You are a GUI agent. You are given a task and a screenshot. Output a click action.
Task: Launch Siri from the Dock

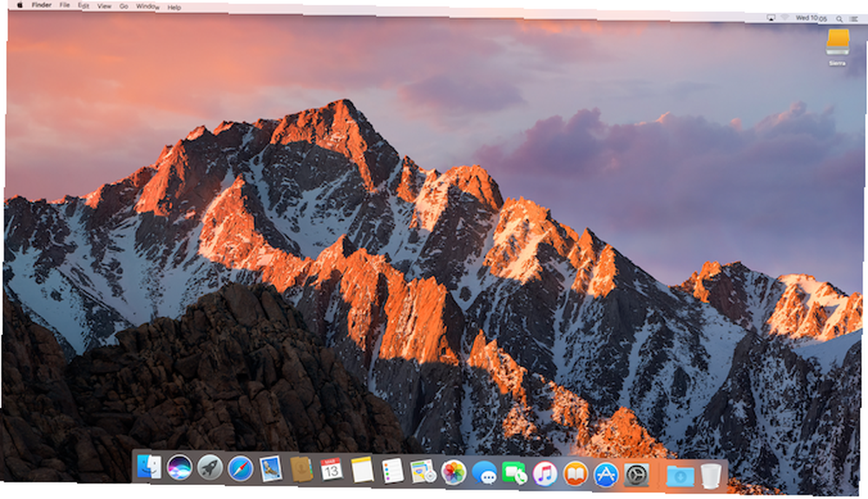pos(180,468)
